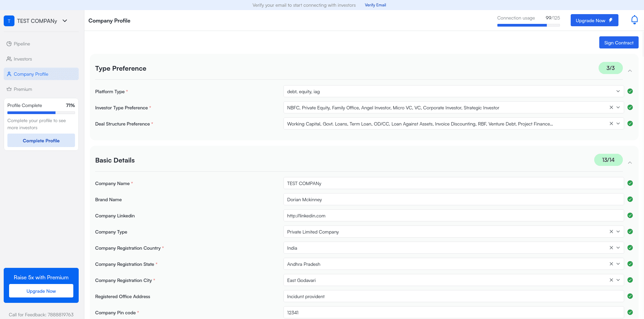Expand the Company Registration Country dropdown arrow
This screenshot has width=644, height=319.
[x=618, y=248]
